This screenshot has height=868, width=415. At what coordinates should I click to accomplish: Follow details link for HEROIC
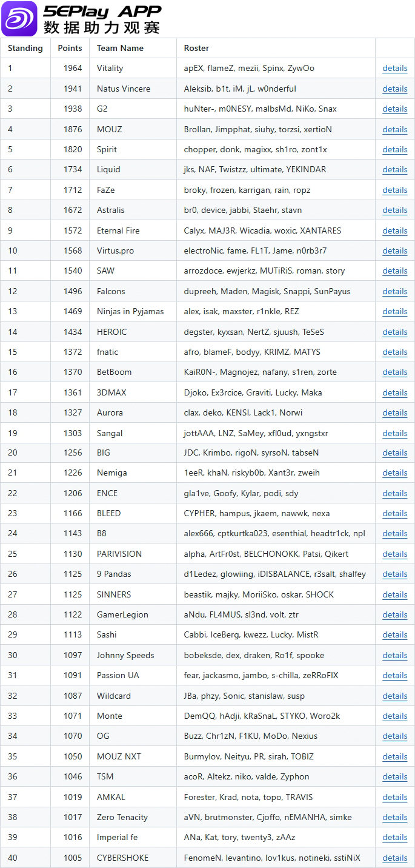(395, 332)
